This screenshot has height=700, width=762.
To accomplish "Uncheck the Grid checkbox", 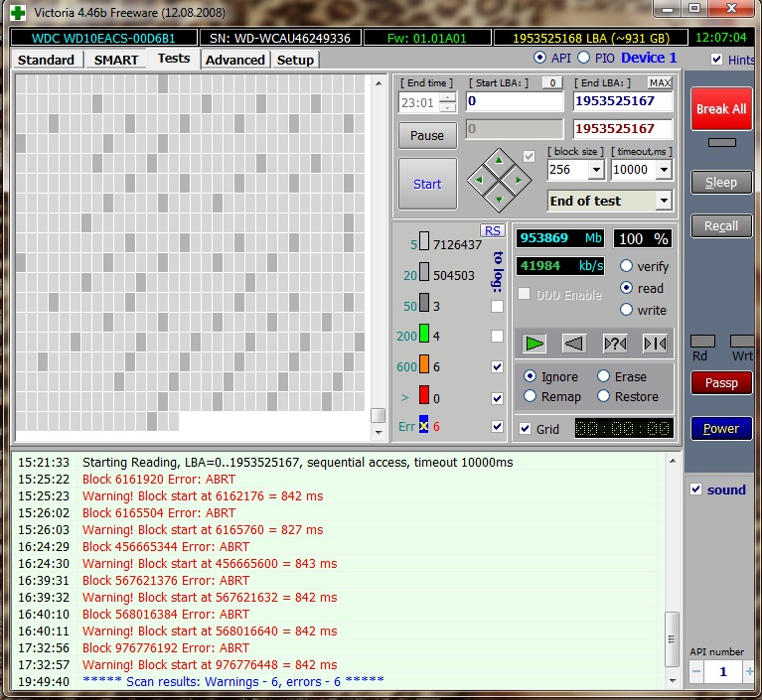I will [526, 429].
